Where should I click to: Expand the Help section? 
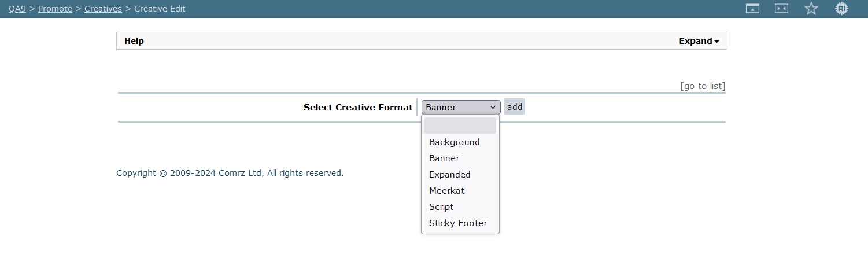(699, 41)
